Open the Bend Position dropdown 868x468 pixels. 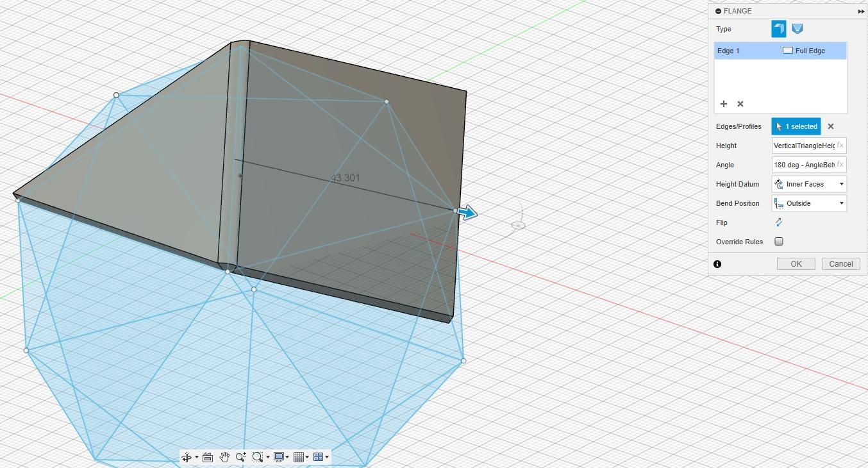coord(809,203)
